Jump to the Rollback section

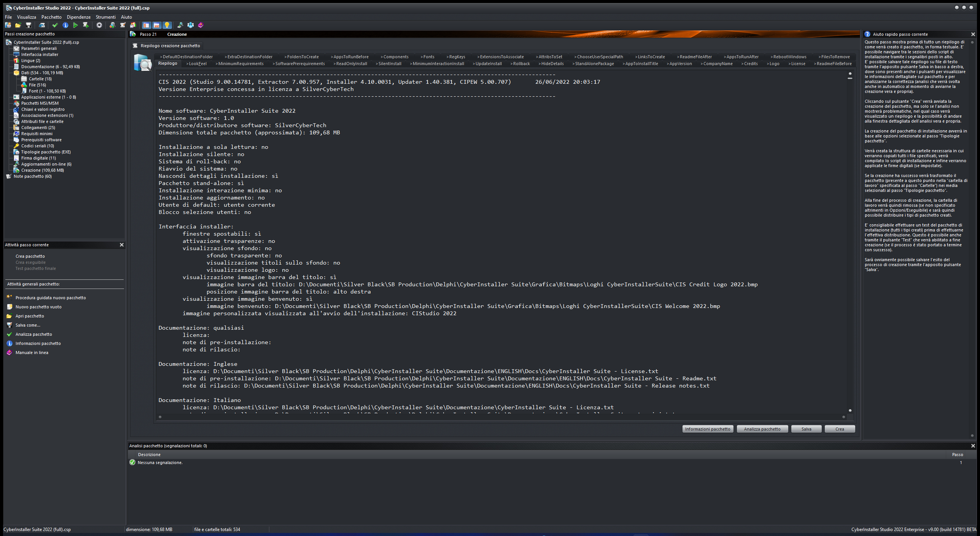point(520,64)
